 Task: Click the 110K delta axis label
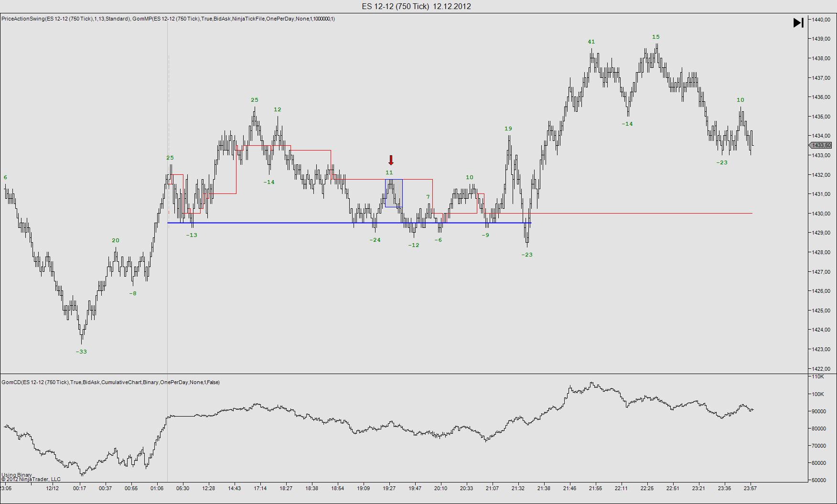[818, 377]
